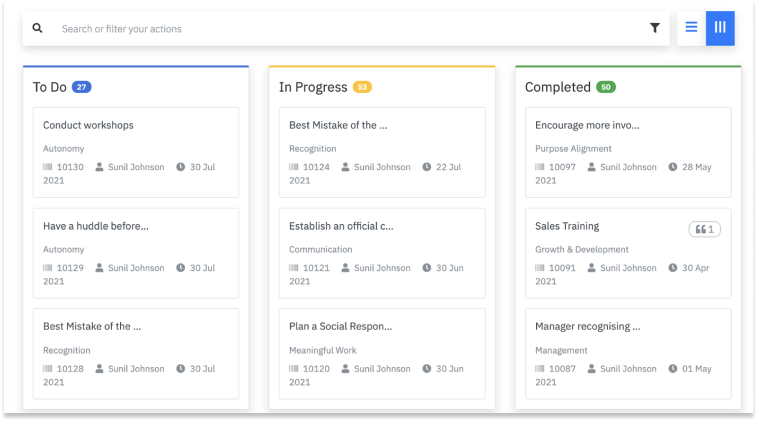Click clock icon on Best Mistake 10124 card

[427, 167]
